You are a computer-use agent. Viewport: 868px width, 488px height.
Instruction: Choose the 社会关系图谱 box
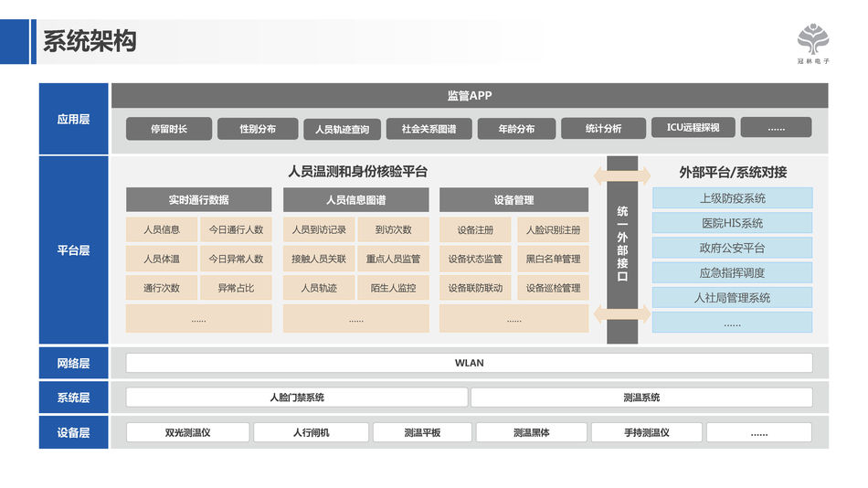pyautogui.click(x=429, y=129)
